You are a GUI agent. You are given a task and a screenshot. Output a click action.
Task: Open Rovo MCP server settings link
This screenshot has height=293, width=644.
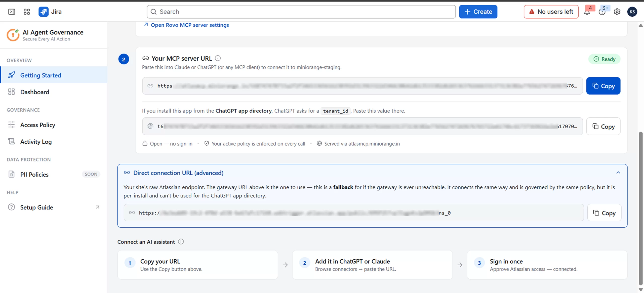[x=186, y=25]
